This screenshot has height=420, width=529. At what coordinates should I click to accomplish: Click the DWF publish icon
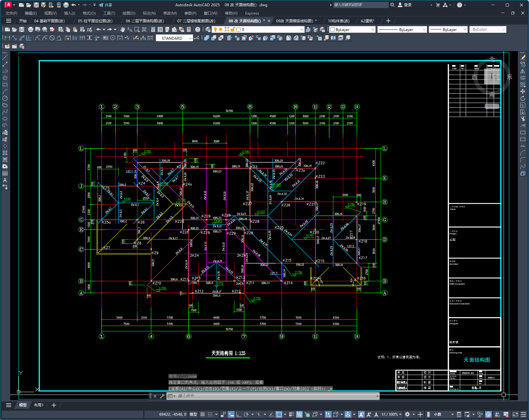click(x=52, y=29)
